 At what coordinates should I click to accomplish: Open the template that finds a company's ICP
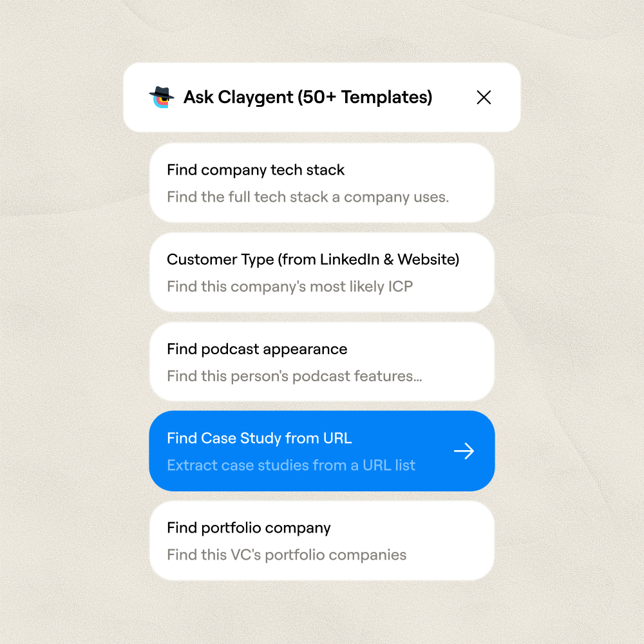(x=321, y=272)
